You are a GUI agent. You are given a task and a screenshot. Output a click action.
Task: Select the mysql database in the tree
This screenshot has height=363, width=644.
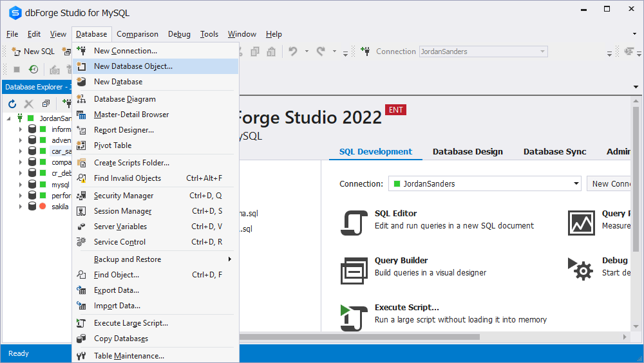pos(61,185)
